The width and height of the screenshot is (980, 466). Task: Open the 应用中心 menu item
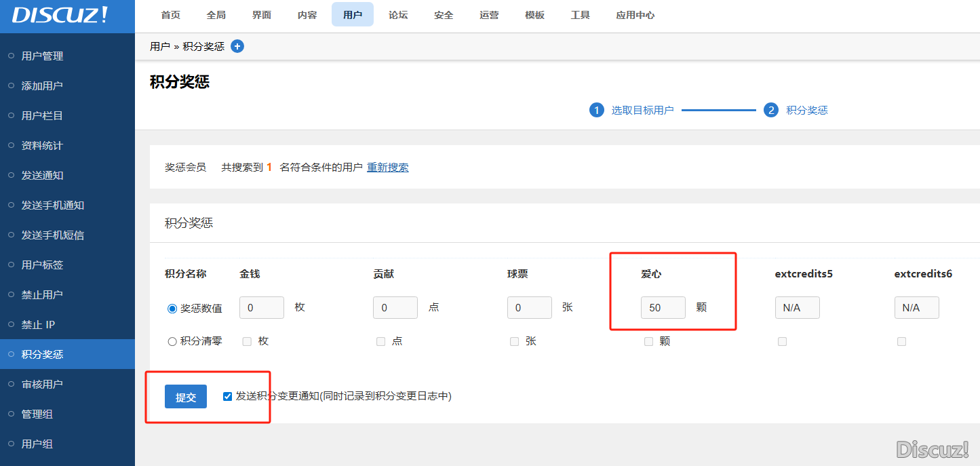(x=635, y=15)
